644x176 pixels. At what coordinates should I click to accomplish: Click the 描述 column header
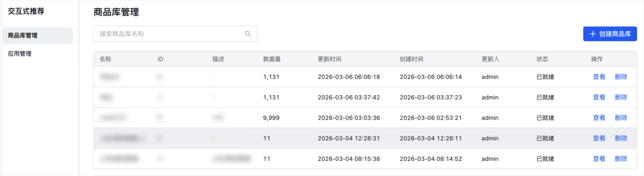pos(218,59)
